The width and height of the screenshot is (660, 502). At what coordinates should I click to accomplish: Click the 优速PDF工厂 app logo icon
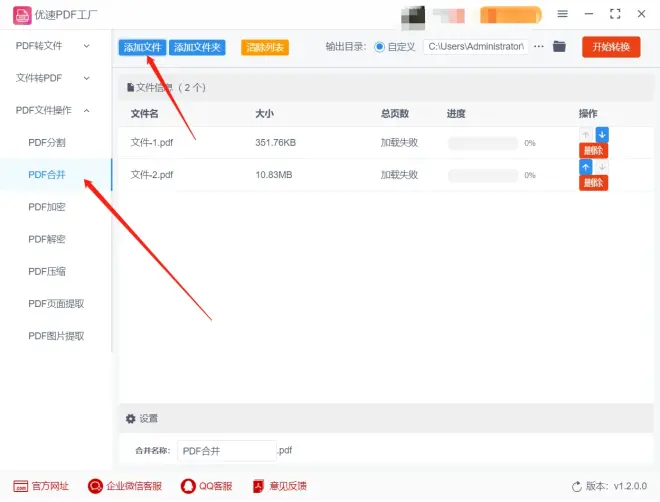pos(22,16)
